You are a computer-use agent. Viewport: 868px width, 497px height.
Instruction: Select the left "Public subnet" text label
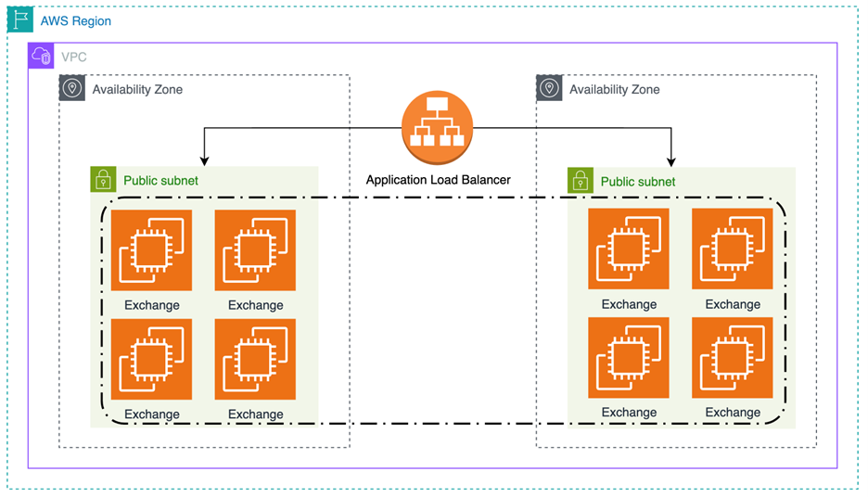[x=160, y=181]
